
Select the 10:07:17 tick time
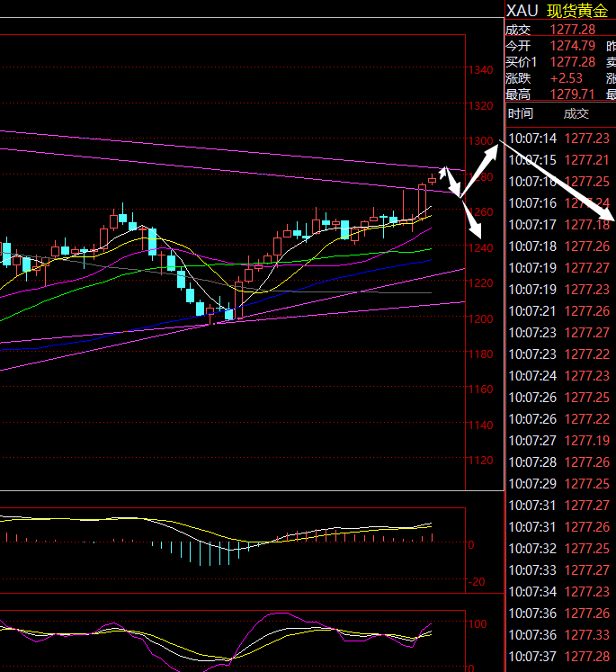532,225
